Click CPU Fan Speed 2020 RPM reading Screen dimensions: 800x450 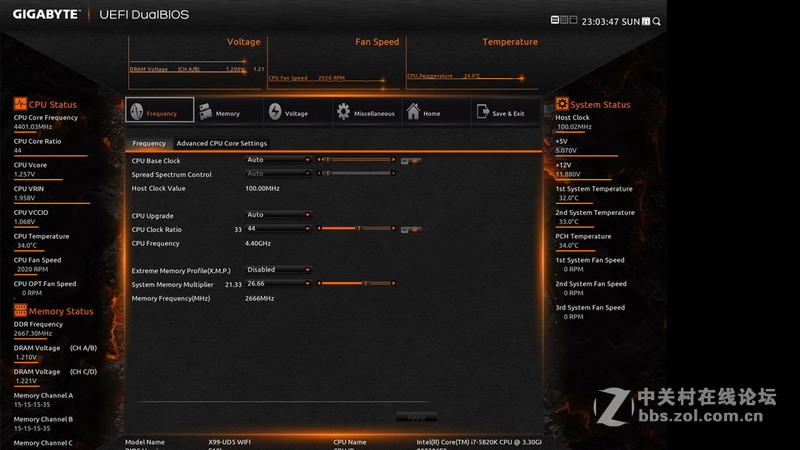[x=32, y=269]
